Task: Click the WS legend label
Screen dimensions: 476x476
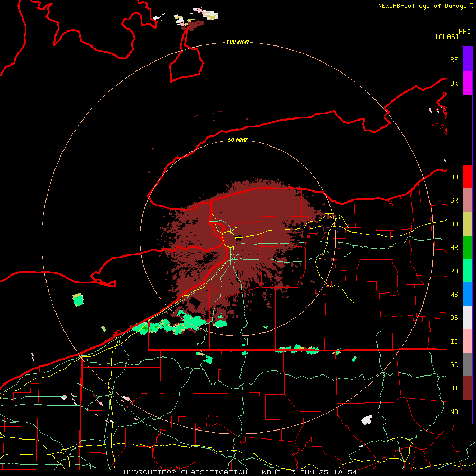Action: pos(454,295)
